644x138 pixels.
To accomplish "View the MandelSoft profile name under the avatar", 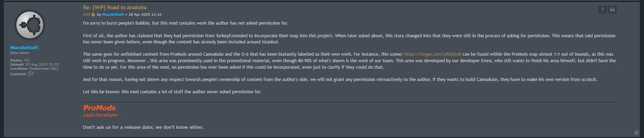I will coord(24,47).
